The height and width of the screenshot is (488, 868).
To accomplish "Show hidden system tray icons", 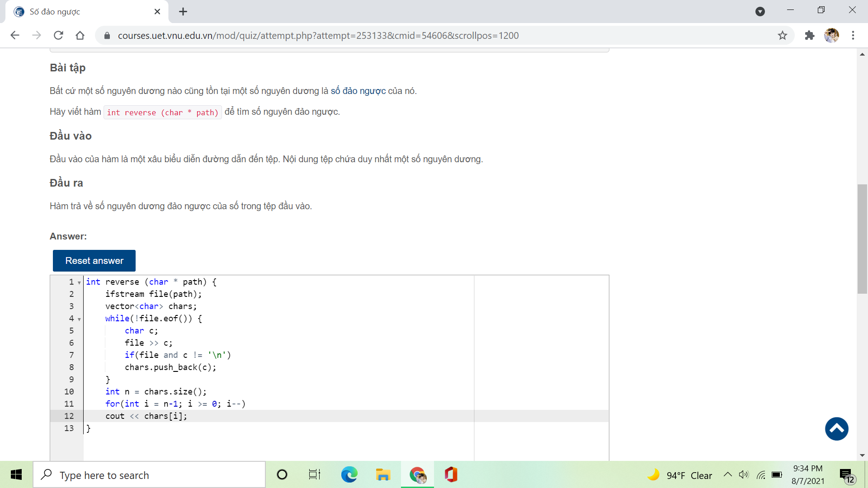I will click(728, 475).
